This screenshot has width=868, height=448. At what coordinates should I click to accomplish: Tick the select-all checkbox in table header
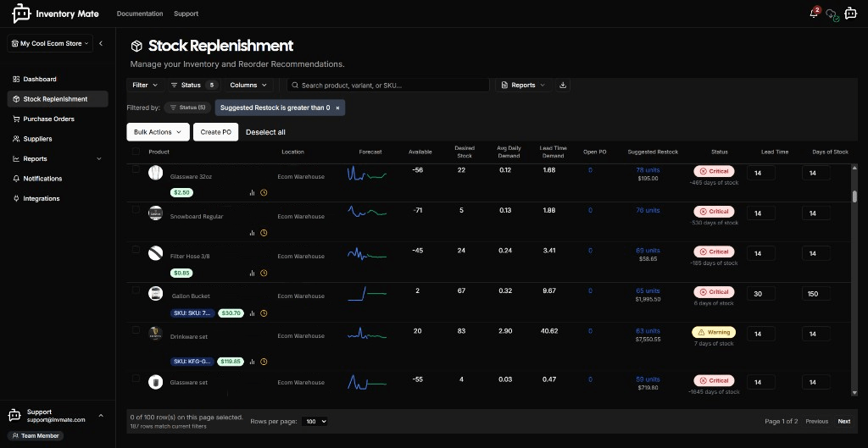136,152
